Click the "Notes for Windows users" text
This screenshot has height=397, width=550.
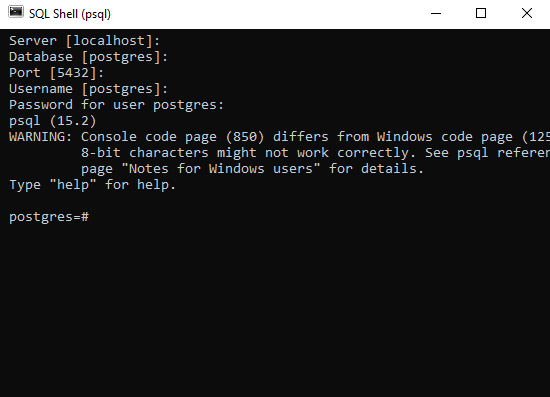[221, 169]
